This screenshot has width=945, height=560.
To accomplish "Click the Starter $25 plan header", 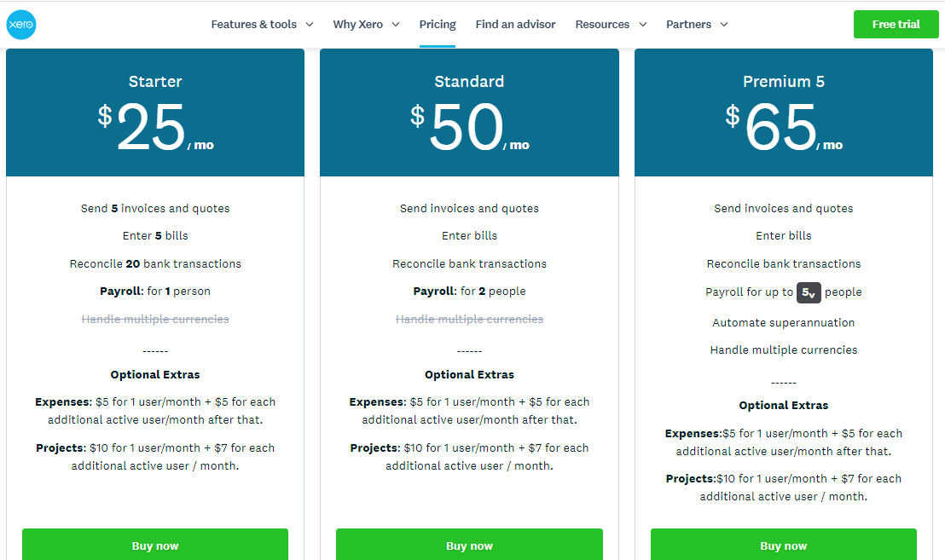I will point(155,113).
